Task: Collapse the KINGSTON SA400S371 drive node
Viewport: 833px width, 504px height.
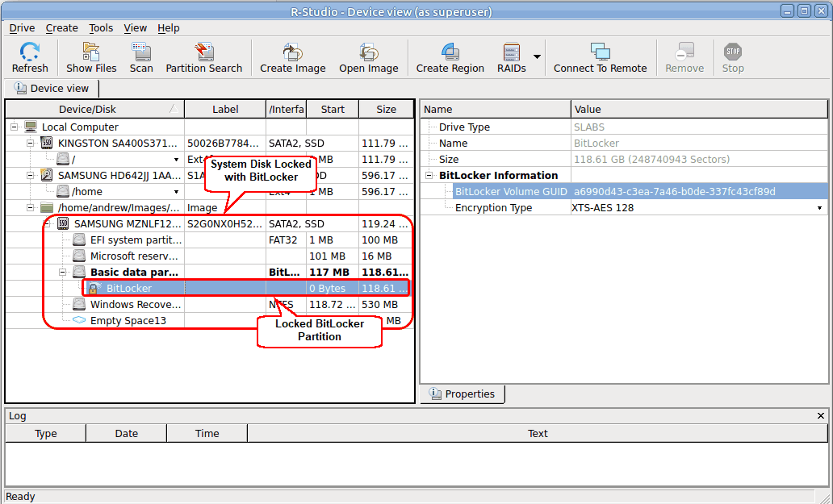Action: (x=31, y=144)
